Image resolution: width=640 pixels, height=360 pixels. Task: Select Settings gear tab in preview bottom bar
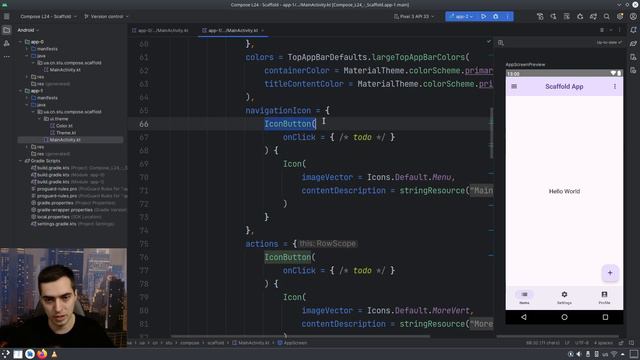(564, 297)
